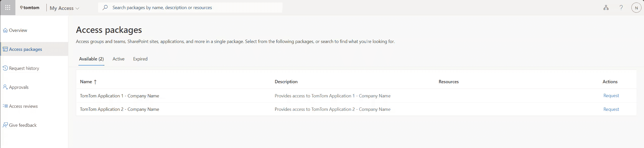The image size is (644, 148).
Task: Open the app launcher waffle icon
Action: [x=8, y=8]
